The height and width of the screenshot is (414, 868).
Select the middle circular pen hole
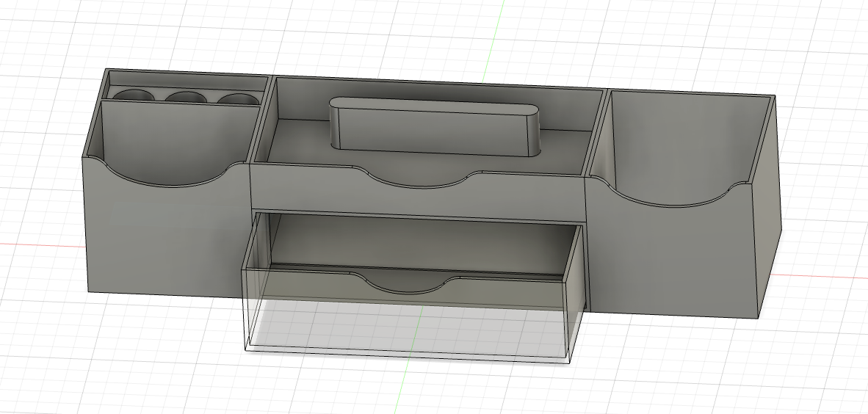186,97
